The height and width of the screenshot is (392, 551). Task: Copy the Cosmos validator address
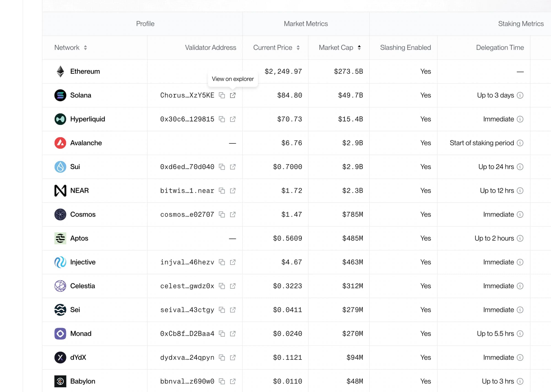tap(222, 214)
